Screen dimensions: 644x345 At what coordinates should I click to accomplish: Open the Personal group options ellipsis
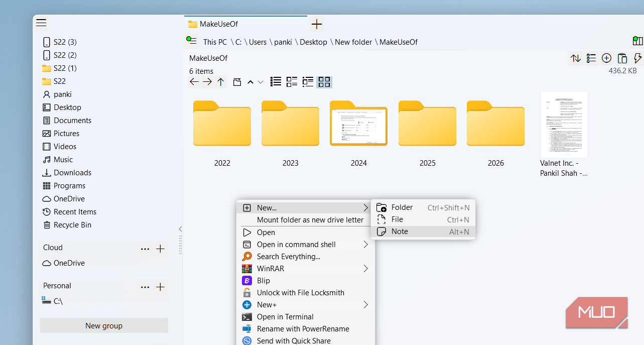(x=145, y=287)
